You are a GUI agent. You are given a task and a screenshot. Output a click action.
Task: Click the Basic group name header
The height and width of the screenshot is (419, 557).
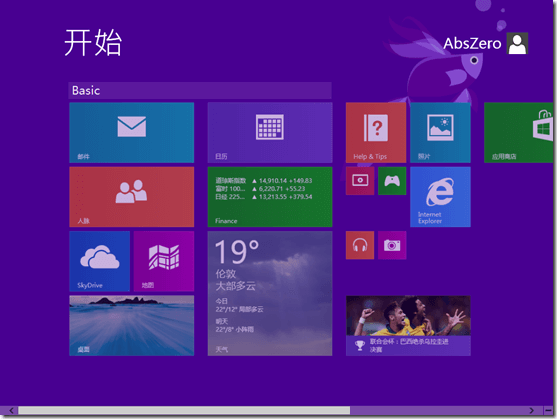pyautogui.click(x=200, y=91)
